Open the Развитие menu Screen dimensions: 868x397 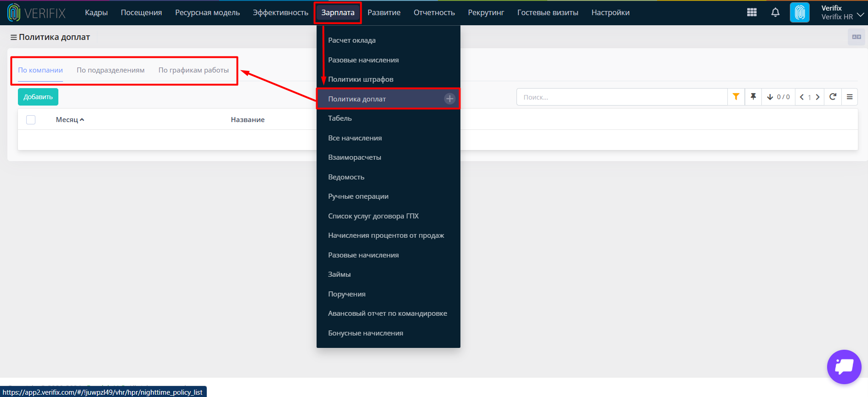coord(384,12)
